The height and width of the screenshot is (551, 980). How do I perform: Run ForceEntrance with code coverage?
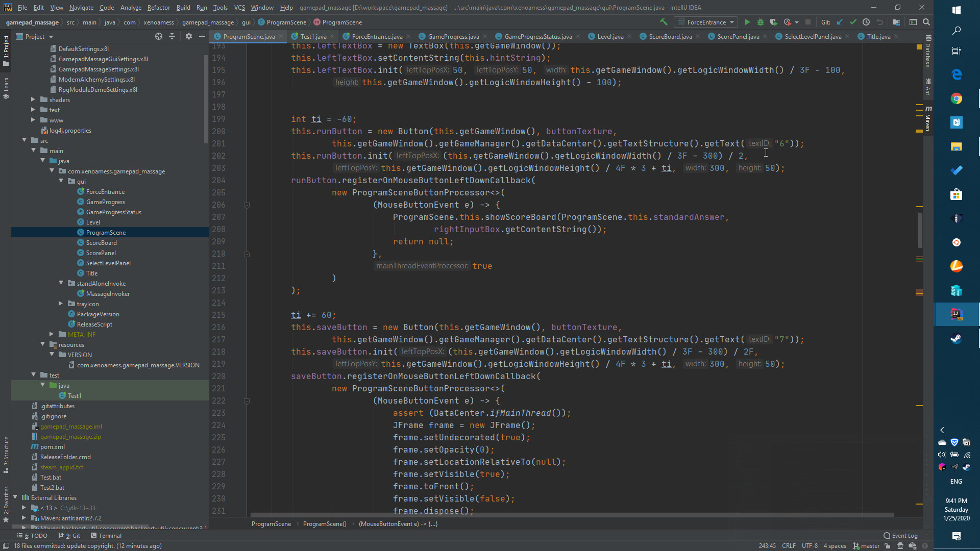pyautogui.click(x=774, y=22)
